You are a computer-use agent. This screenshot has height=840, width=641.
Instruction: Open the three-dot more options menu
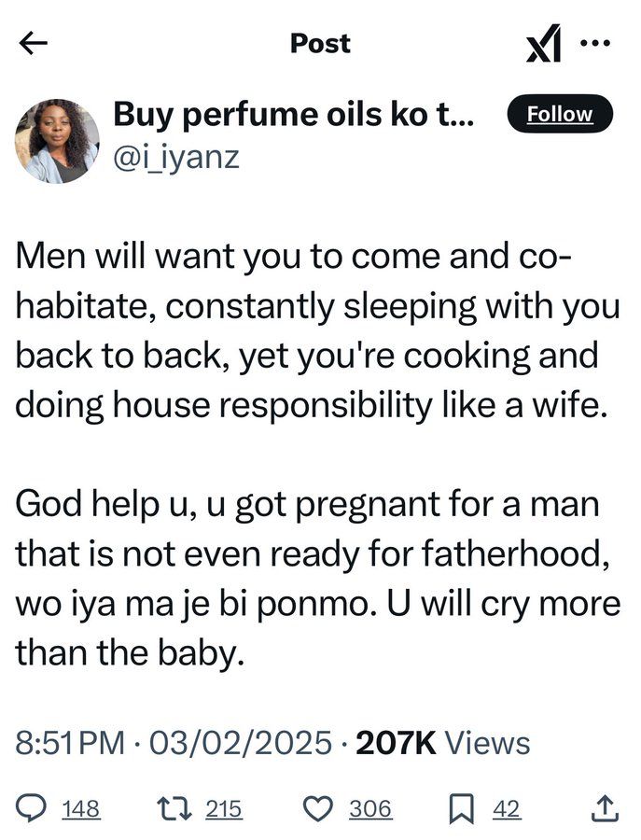595,42
